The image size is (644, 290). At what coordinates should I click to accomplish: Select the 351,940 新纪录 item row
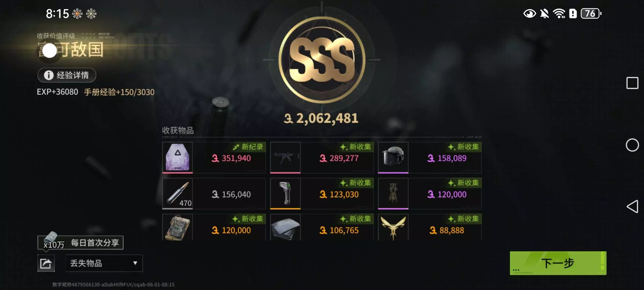[214, 158]
